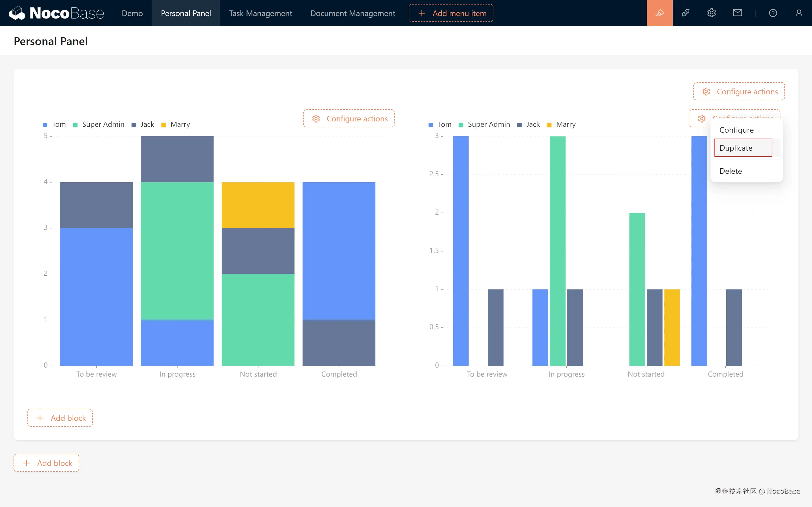Click the highlighter UI editor icon
Image resolution: width=812 pixels, height=507 pixels.
pos(659,13)
